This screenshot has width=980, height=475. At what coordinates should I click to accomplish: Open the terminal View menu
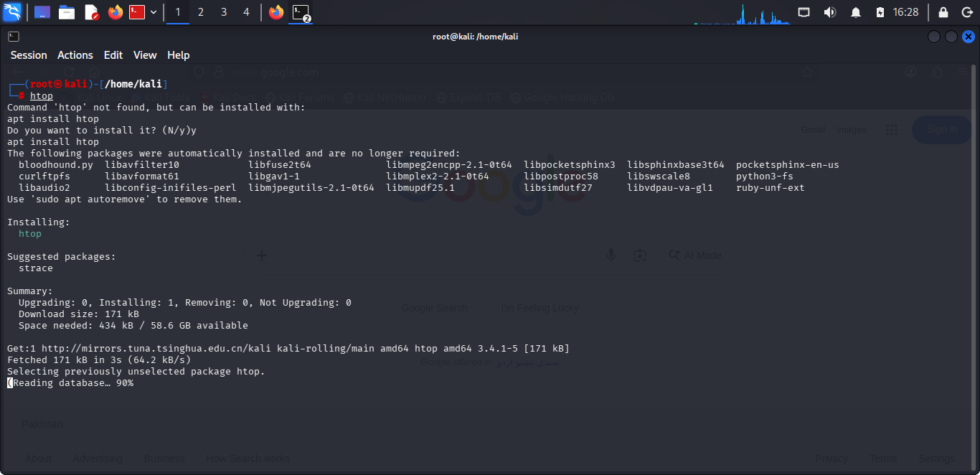[145, 55]
